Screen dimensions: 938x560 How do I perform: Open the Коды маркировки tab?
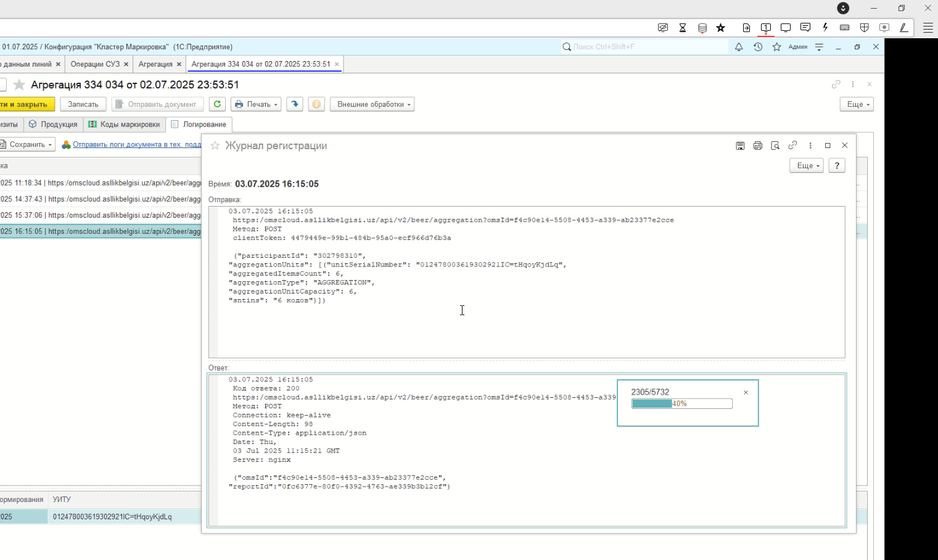(x=124, y=125)
